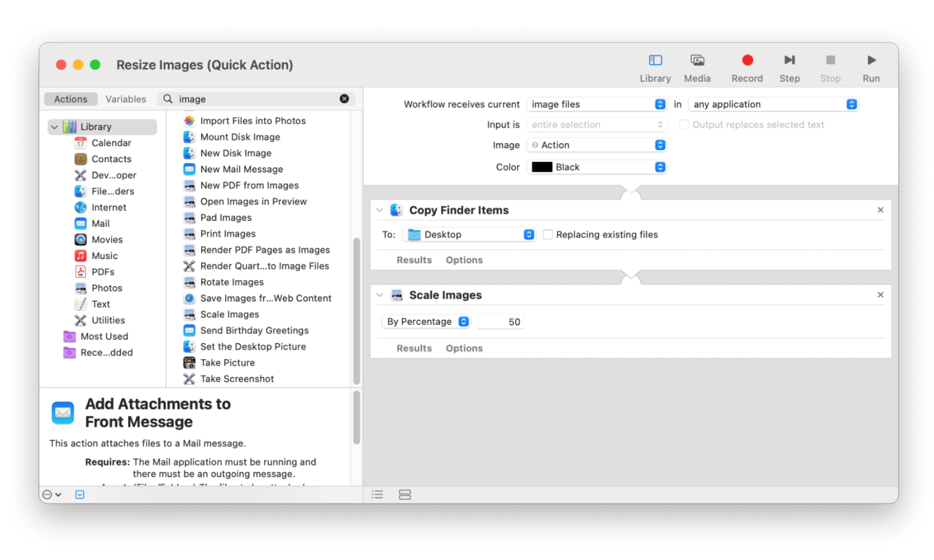
Task: Click the percentage value field
Action: click(x=501, y=322)
